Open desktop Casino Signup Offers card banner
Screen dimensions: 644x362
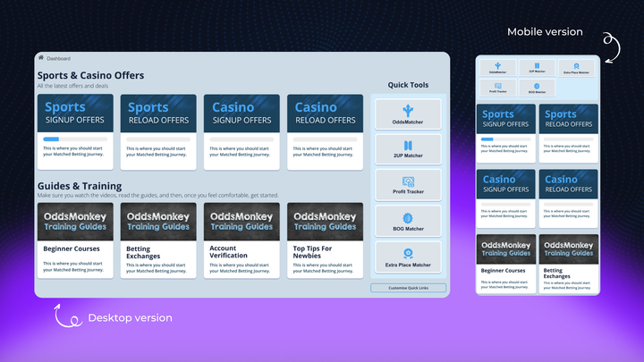pos(241,114)
